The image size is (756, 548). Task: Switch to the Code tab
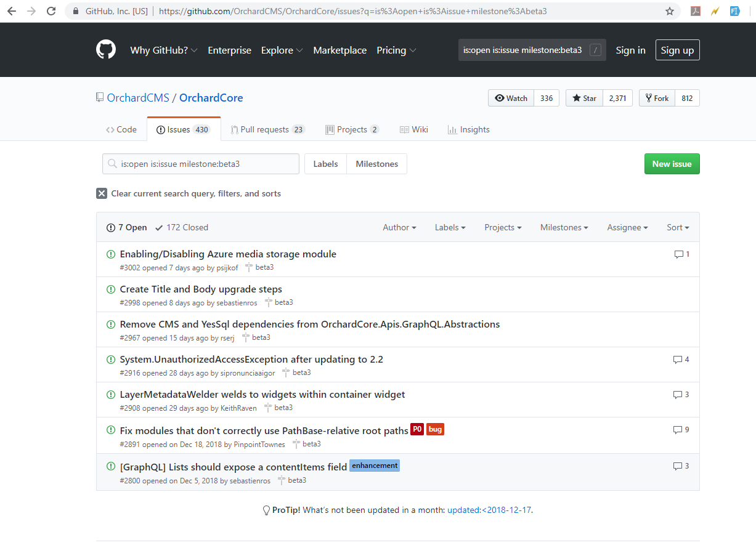pyautogui.click(x=121, y=129)
